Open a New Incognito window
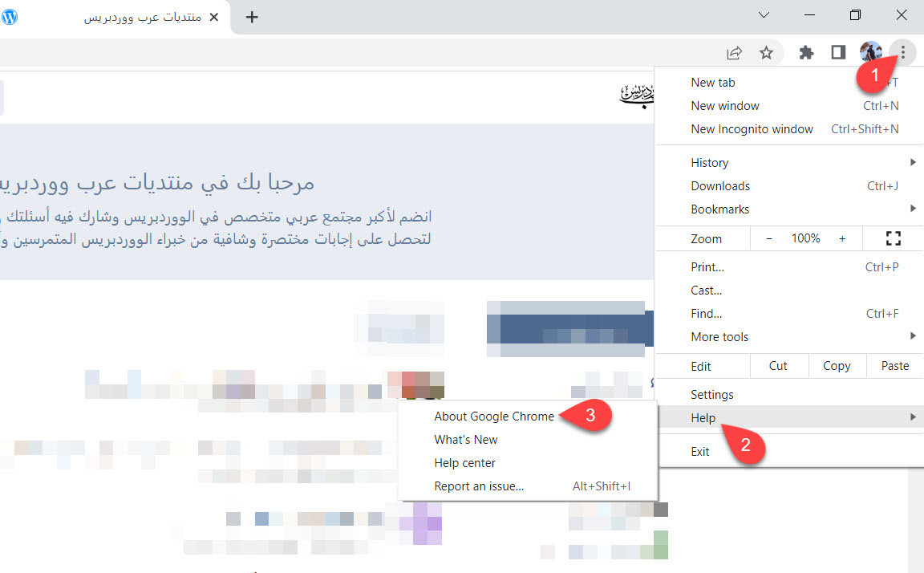Screen dimensions: 924x573 789,129
